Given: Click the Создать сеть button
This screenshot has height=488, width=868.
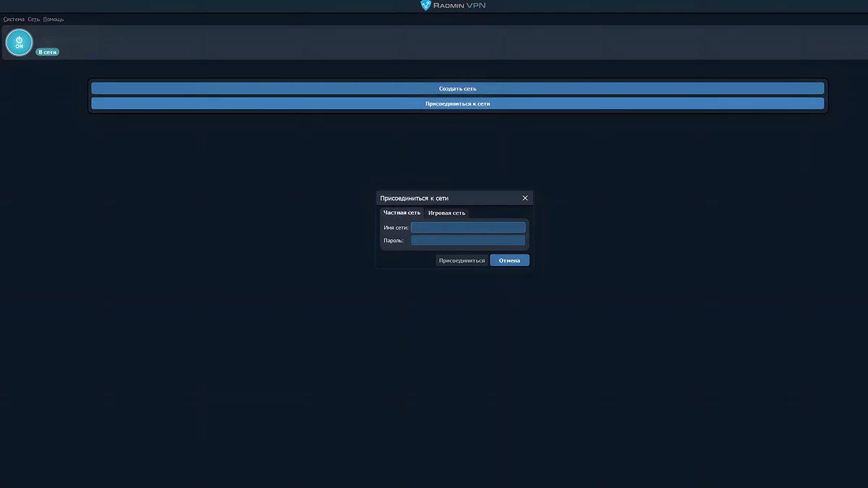Looking at the screenshot, I should click(457, 89).
